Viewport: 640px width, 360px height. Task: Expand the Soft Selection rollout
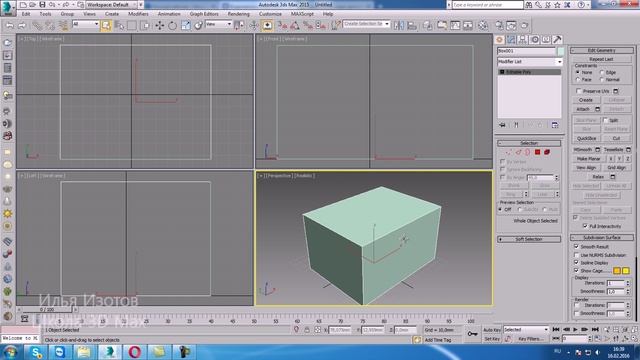tap(529, 239)
